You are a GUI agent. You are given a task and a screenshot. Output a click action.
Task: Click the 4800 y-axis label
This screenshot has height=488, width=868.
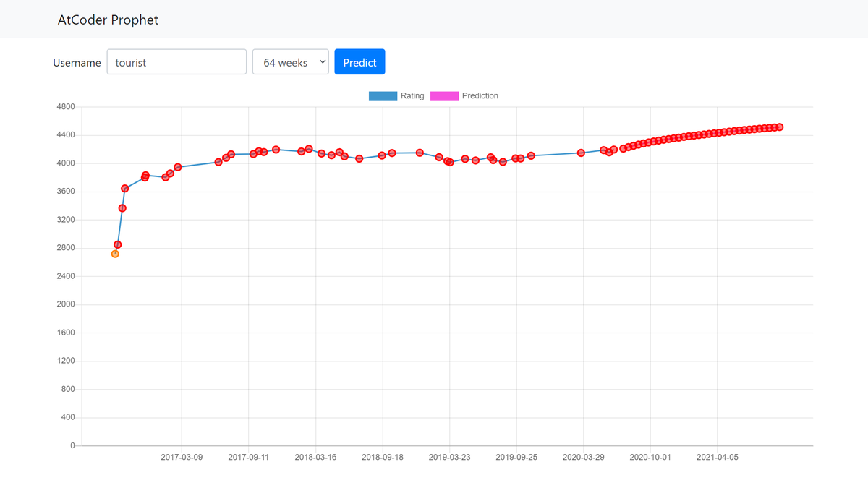point(66,107)
